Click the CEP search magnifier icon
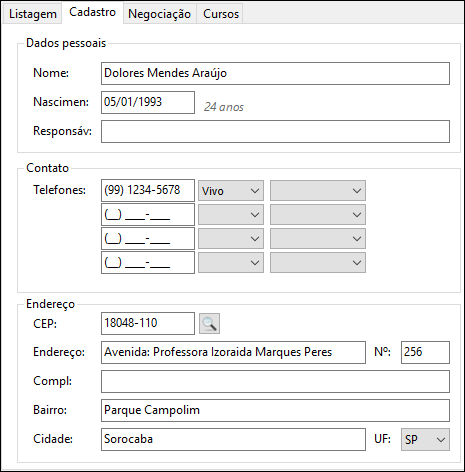 coord(209,323)
